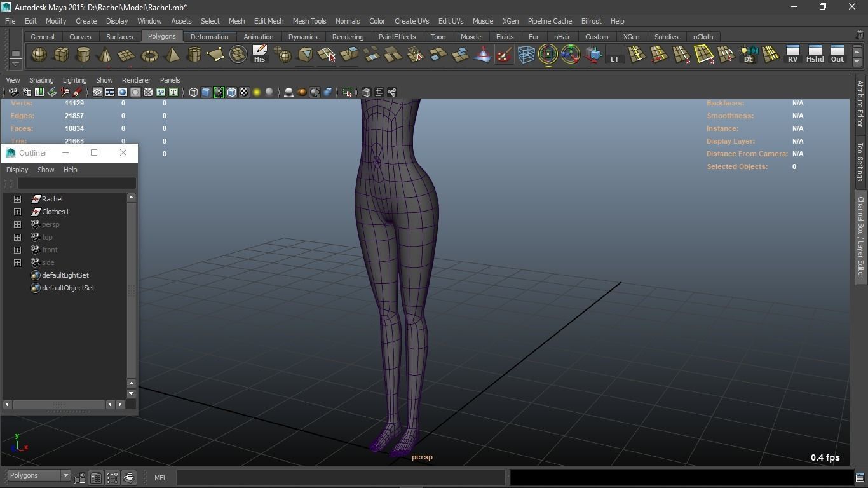Create a polygon cylinder from the shelf
868x488 pixels.
[83, 55]
